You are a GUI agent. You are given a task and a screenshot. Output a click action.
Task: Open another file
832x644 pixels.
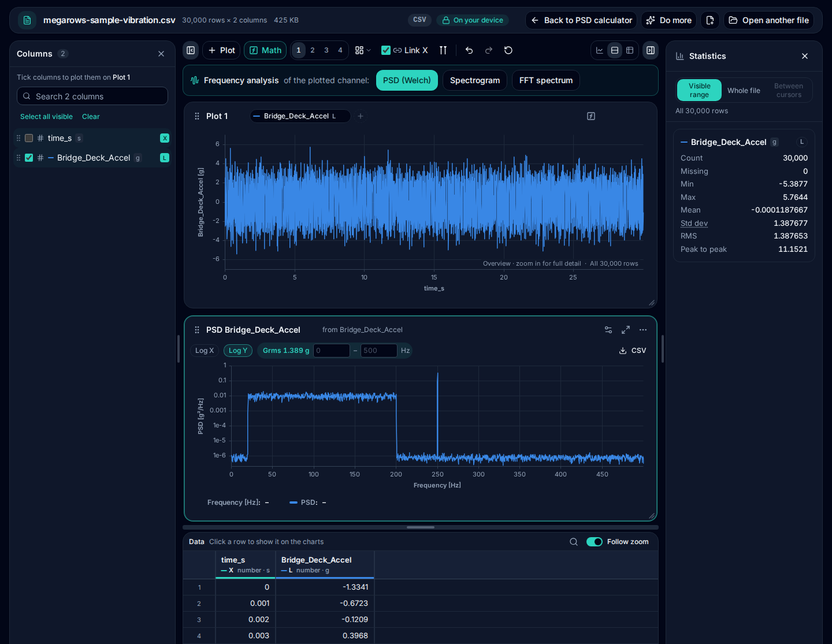[769, 20]
